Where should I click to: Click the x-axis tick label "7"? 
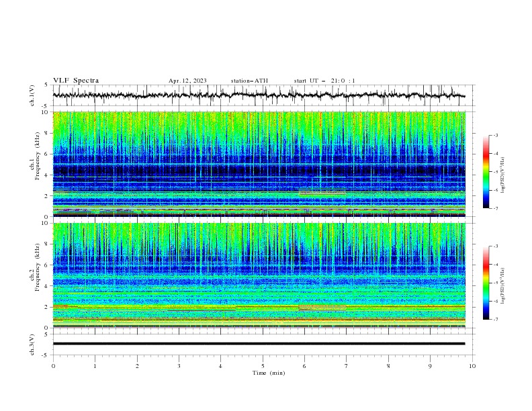click(x=347, y=366)
